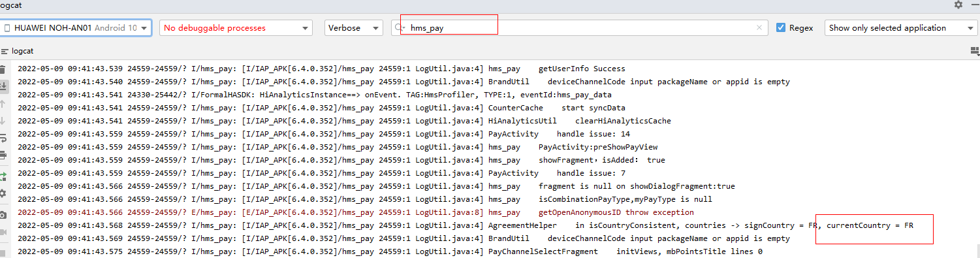Click the Logcat header settings gear in sidebar
980x258 pixels.
coord(3,193)
